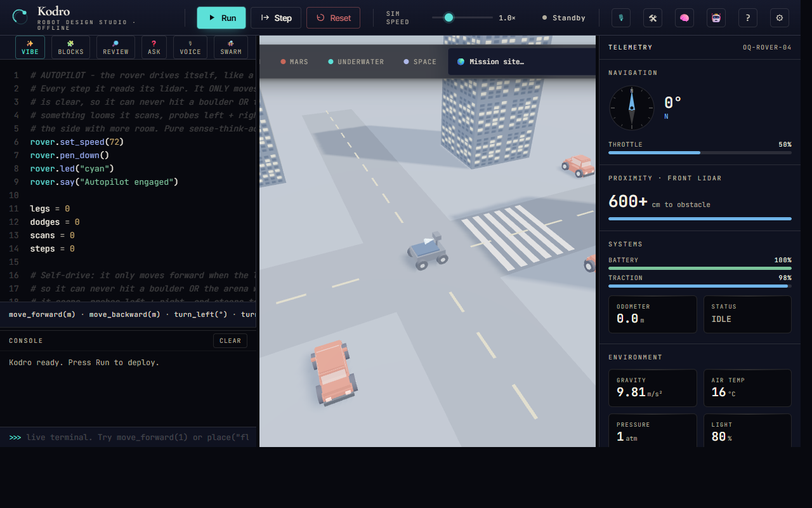Viewport: 812px width, 508px height.
Task: Reset the simulation
Action: click(x=333, y=18)
